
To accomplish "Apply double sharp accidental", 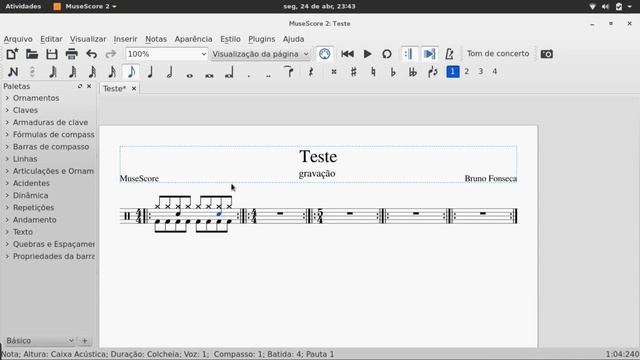I will point(334,72).
